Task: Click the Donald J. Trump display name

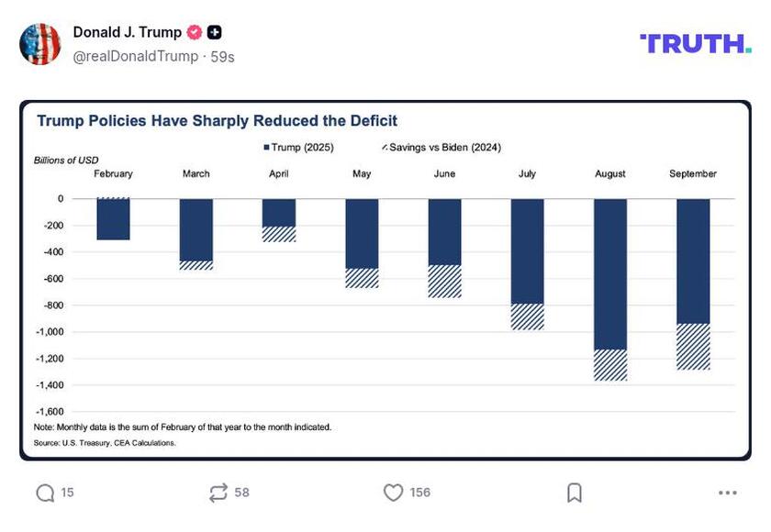Action: point(127,33)
